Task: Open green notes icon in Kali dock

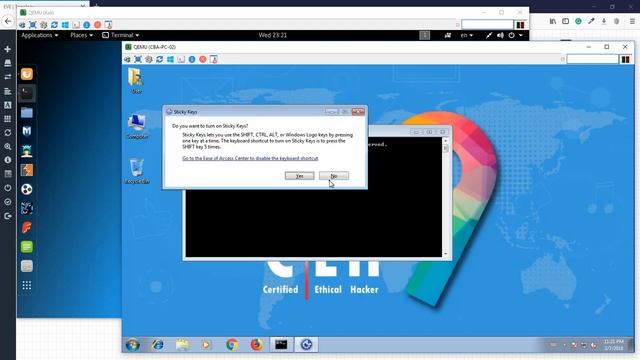Action: (27, 247)
